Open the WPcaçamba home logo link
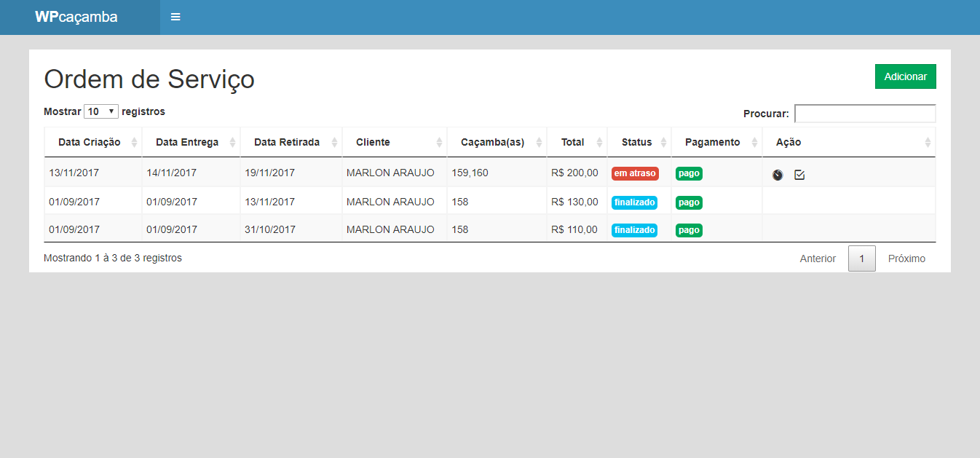Viewport: 980px width, 458px height. [x=76, y=17]
